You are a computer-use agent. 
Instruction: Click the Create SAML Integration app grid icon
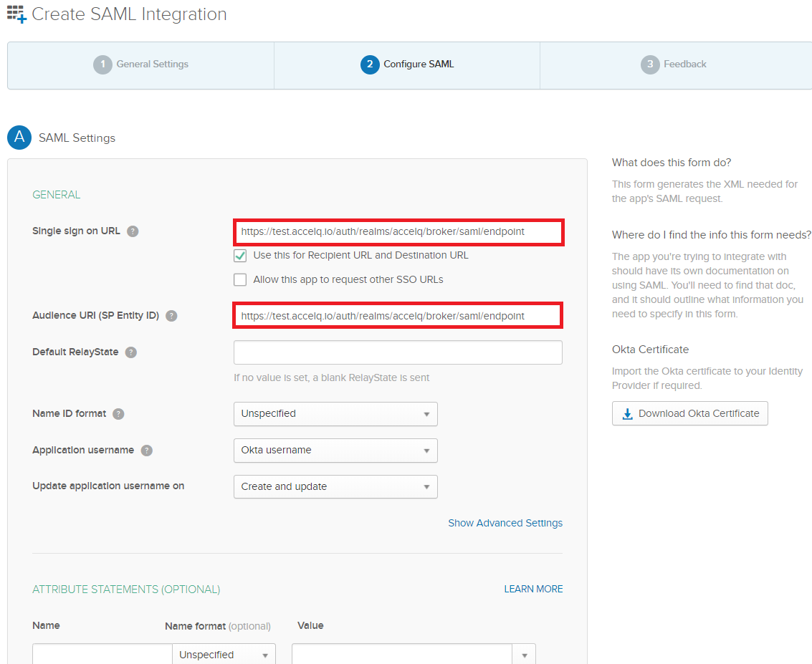(16, 14)
